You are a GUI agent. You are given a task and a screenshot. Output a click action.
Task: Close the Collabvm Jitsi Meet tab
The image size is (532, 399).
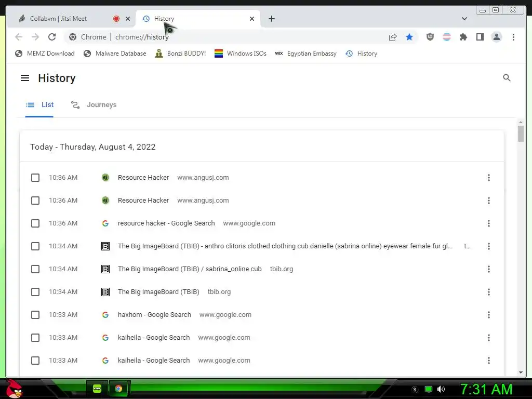point(128,19)
